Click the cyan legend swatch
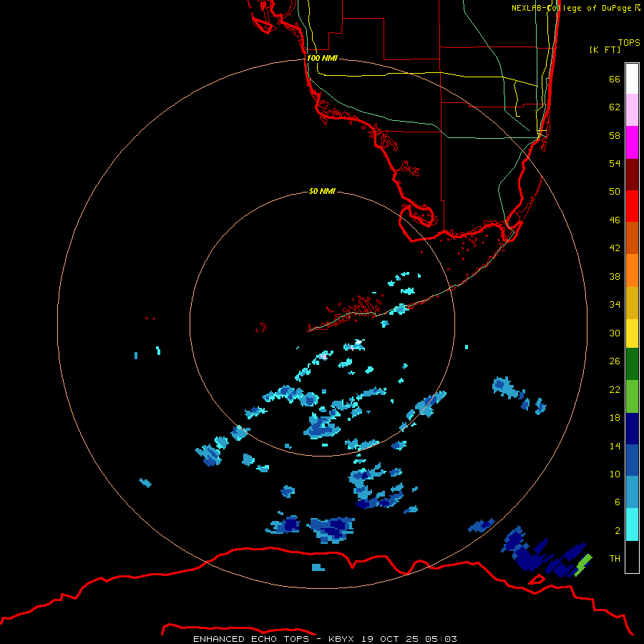 tap(632, 525)
